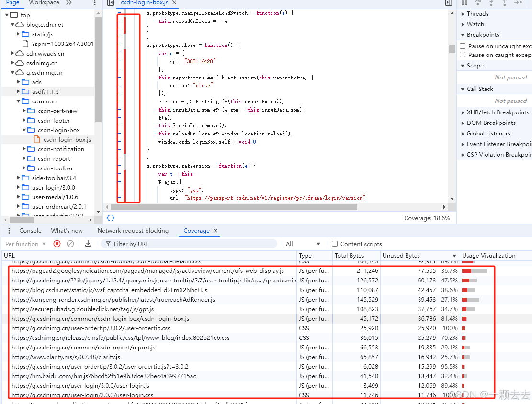The height and width of the screenshot is (404, 532).
Task: Toggle the Content scripts checkbox
Action: point(335,244)
